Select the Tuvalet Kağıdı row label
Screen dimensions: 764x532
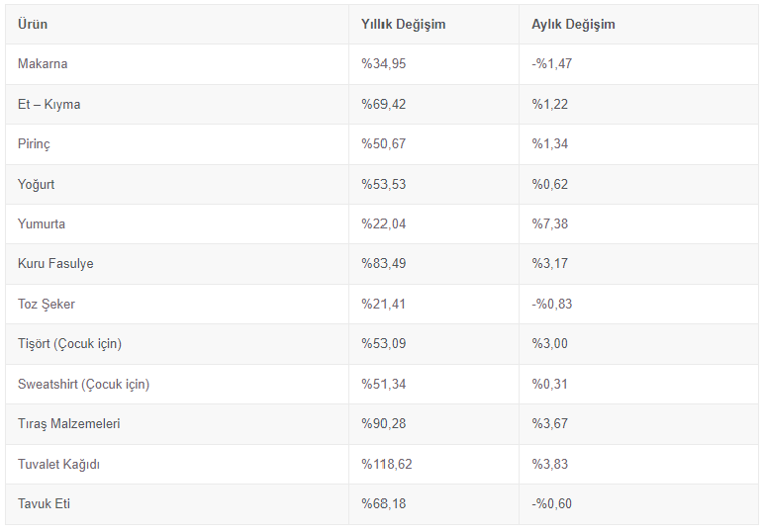(58, 465)
